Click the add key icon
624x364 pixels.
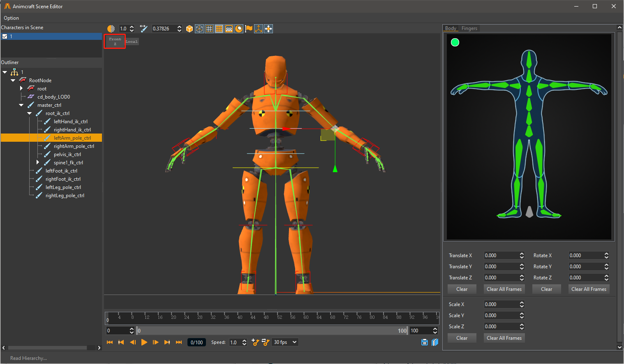point(255,342)
